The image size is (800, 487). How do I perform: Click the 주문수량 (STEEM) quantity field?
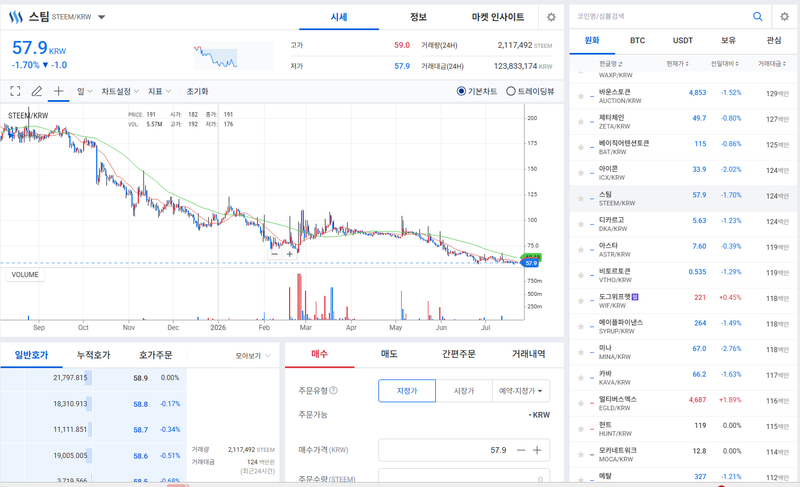(464, 476)
